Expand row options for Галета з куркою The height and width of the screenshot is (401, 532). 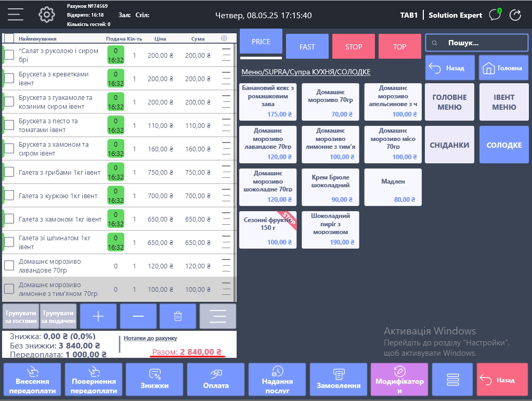coord(226,196)
